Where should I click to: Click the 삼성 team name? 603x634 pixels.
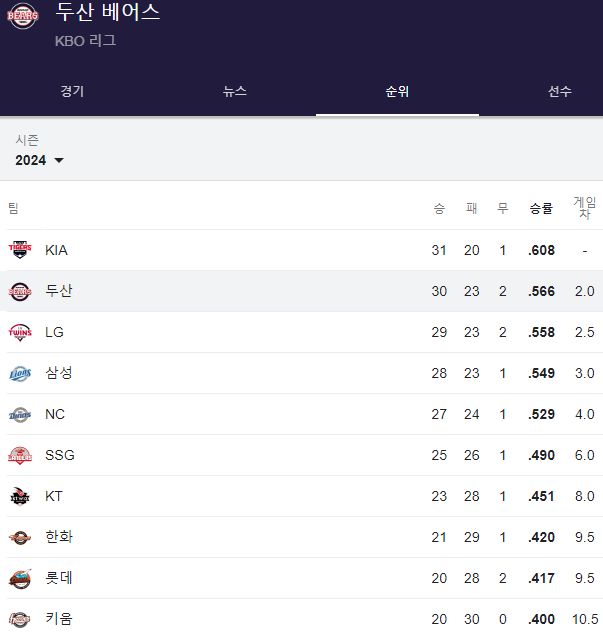59,373
